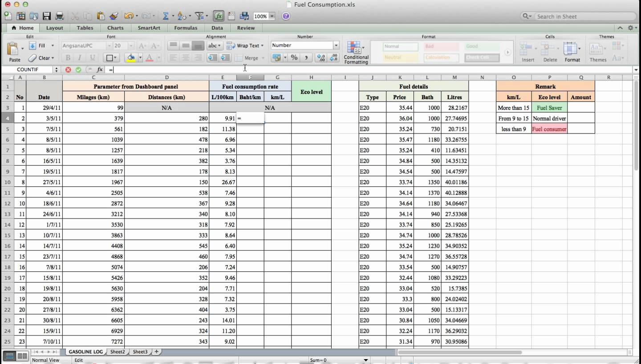Click the Percent style button
Screen dimensions: 641x364
(294, 57)
